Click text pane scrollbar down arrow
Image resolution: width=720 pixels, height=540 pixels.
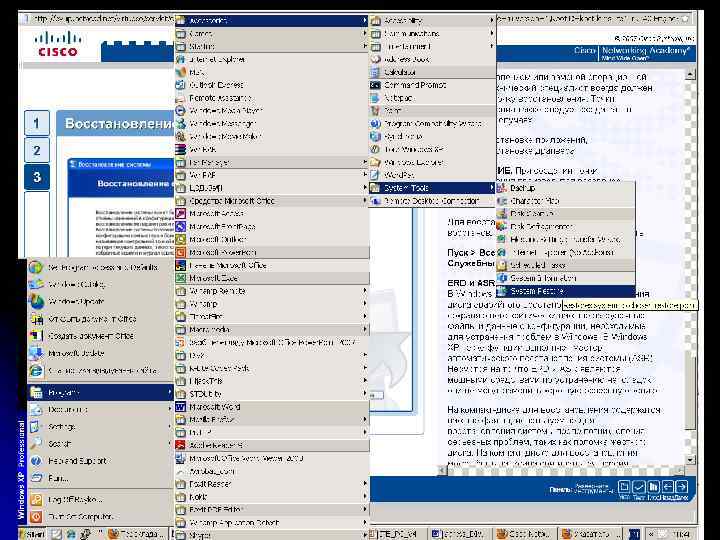[690, 459]
